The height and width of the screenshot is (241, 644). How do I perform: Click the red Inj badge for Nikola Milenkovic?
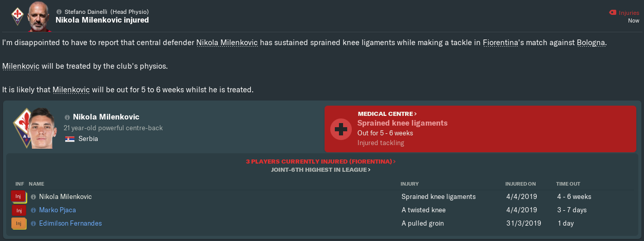[x=18, y=197]
